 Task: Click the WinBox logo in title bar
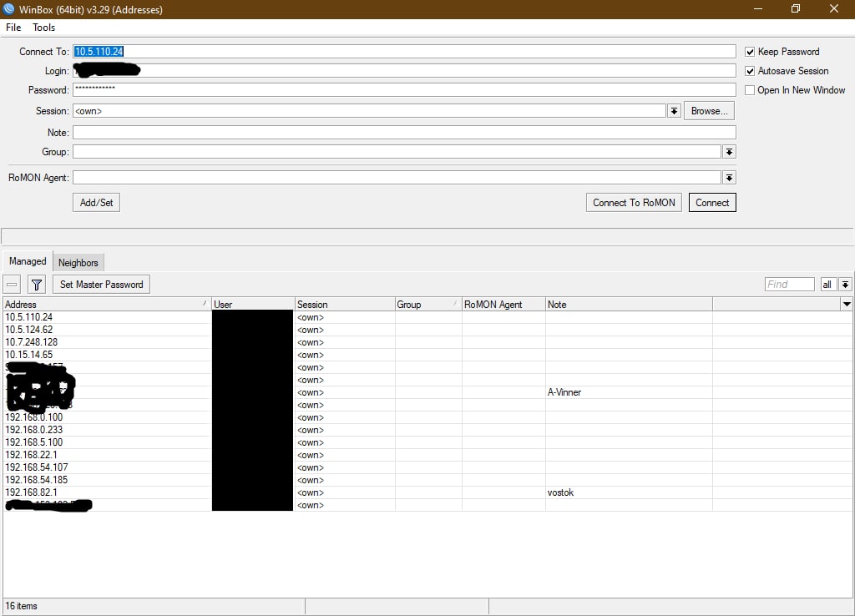click(x=8, y=9)
